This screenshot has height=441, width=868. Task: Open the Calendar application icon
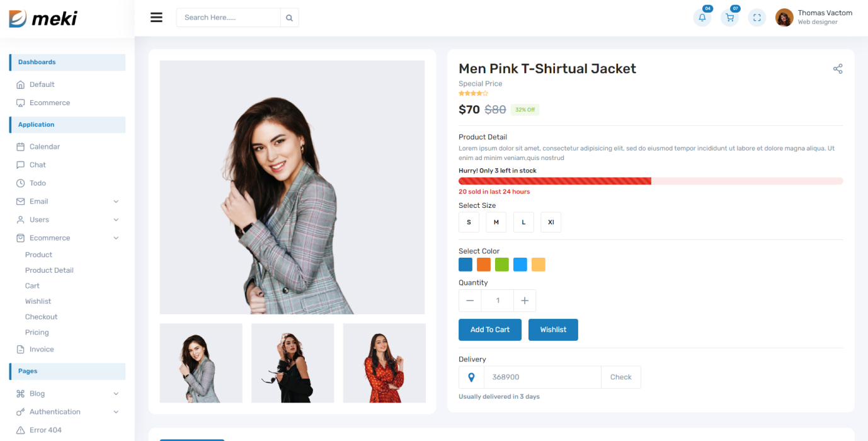point(21,146)
